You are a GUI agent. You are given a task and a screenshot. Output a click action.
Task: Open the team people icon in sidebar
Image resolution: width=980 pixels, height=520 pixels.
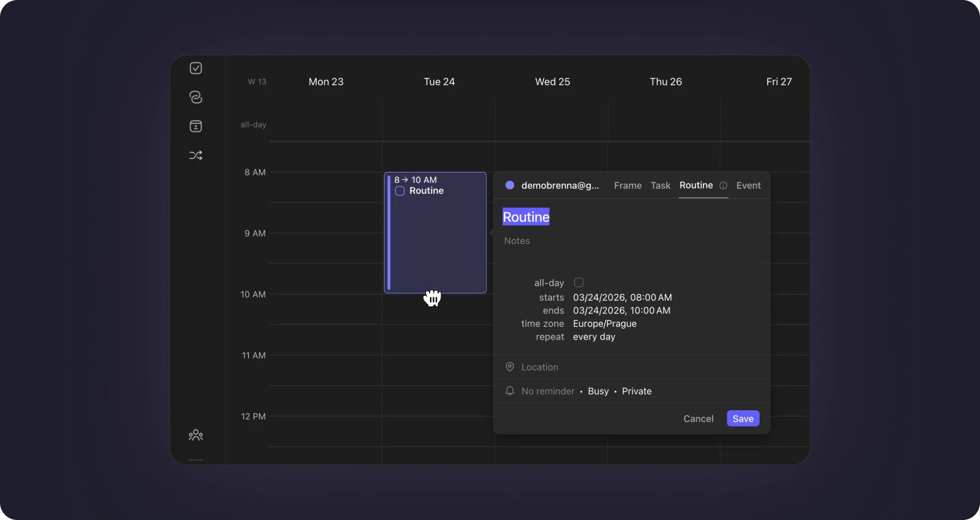pos(196,435)
